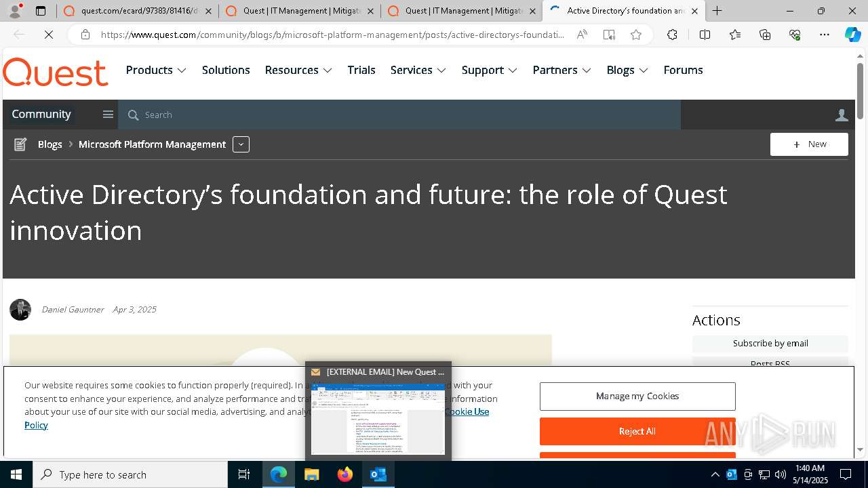
Task: Open Collections in the Edge toolbar
Action: [765, 35]
